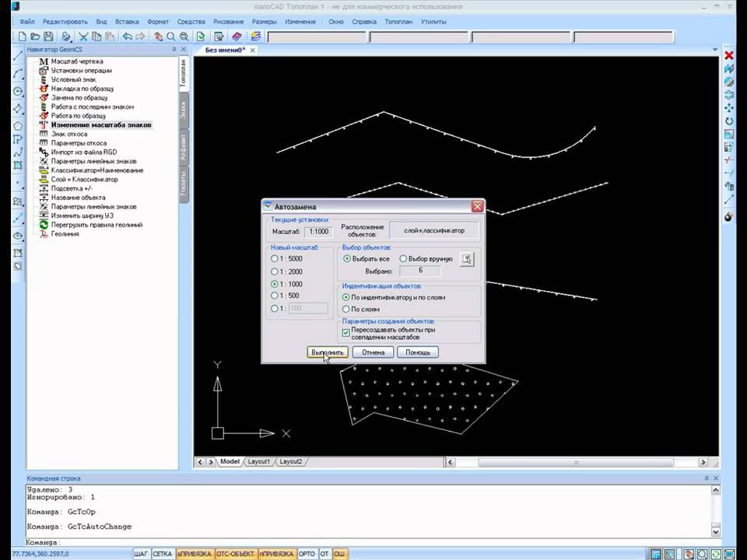
Task: Select the custom 1 : scale radio
Action: click(x=275, y=309)
